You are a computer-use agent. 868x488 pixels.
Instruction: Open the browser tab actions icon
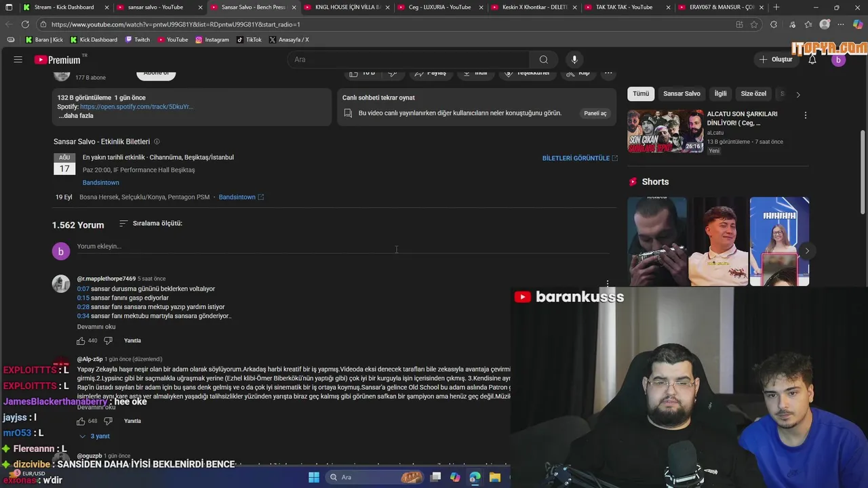click(9, 7)
